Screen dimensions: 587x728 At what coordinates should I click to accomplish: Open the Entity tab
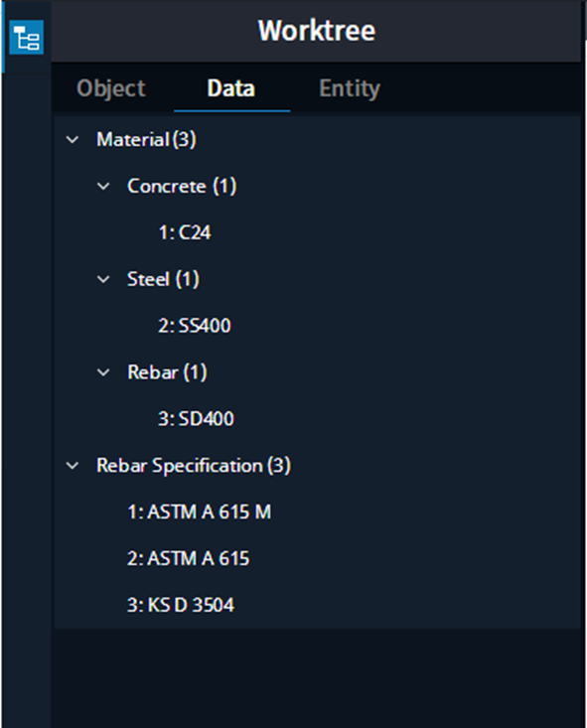350,88
